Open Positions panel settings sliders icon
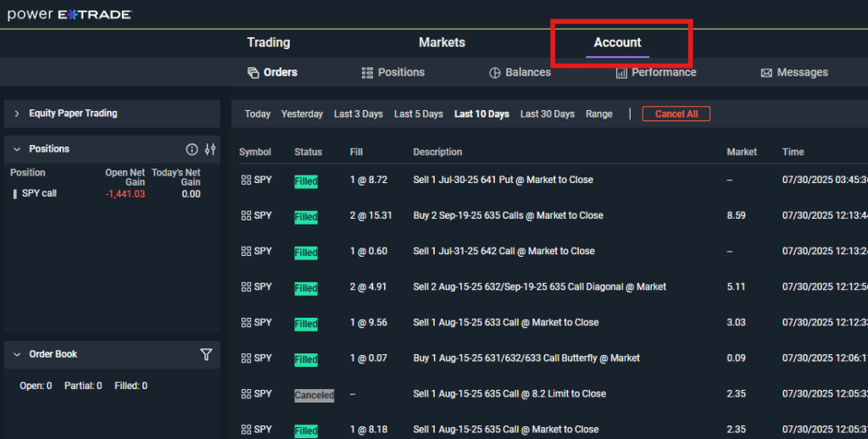Image resolution: width=868 pixels, height=439 pixels. 210,149
